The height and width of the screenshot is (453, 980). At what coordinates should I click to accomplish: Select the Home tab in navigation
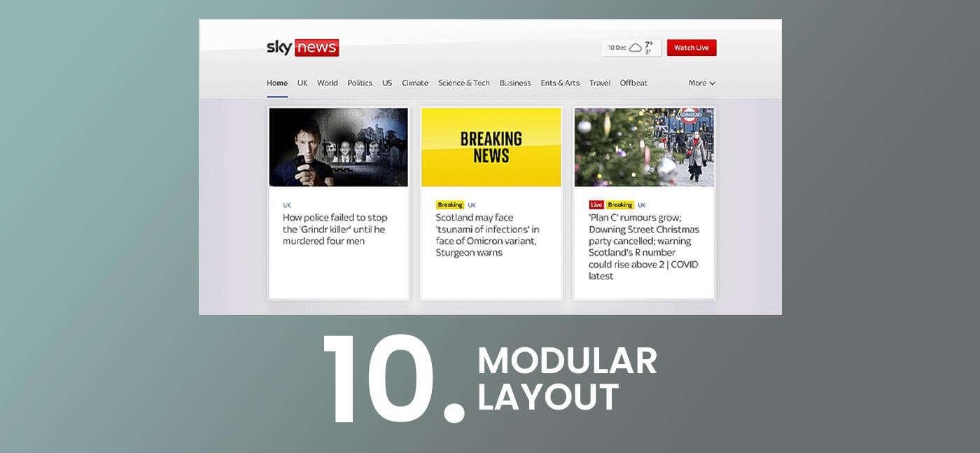pos(276,82)
